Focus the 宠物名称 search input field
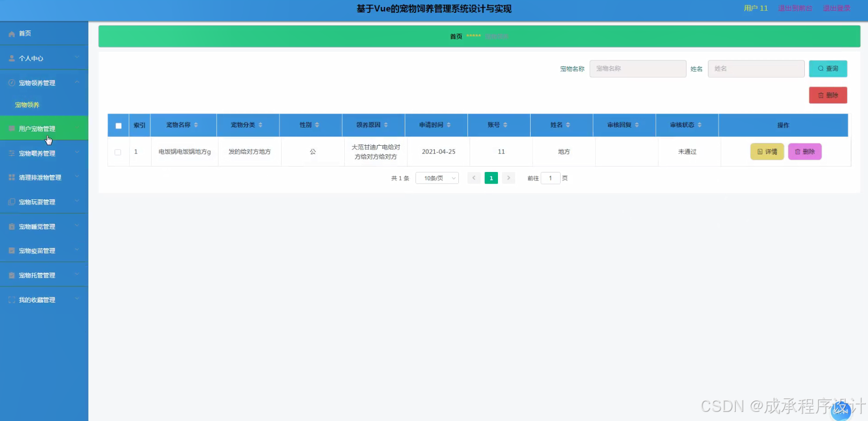 (638, 69)
